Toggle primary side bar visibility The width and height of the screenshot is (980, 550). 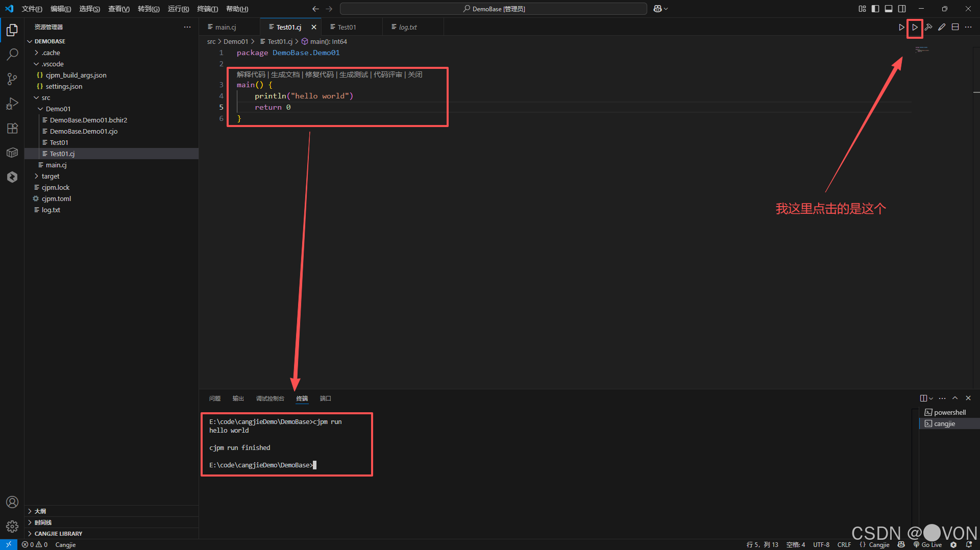coord(875,9)
